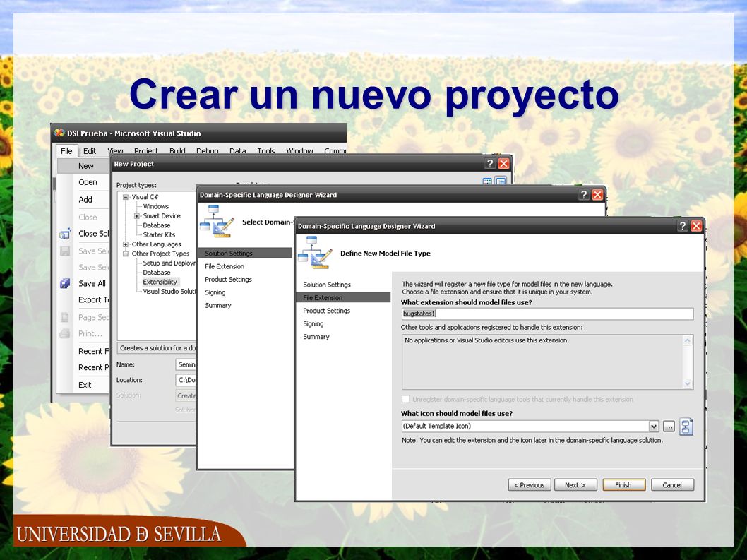
Task: Select Product Settings step in front wizard
Action: tap(326, 310)
